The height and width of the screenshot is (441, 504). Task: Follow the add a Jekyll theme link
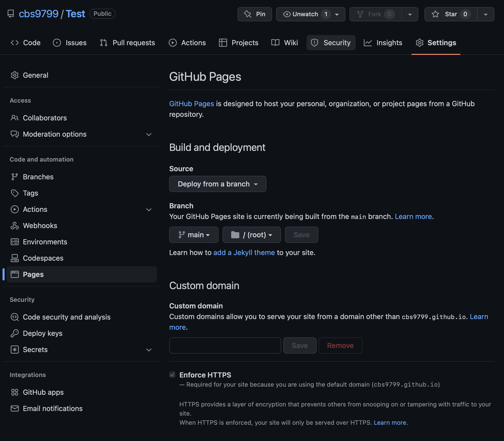click(x=244, y=253)
